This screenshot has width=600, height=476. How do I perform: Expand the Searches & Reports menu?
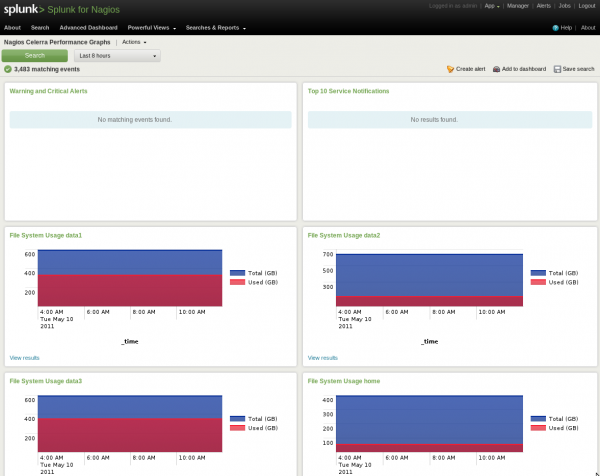(214, 28)
